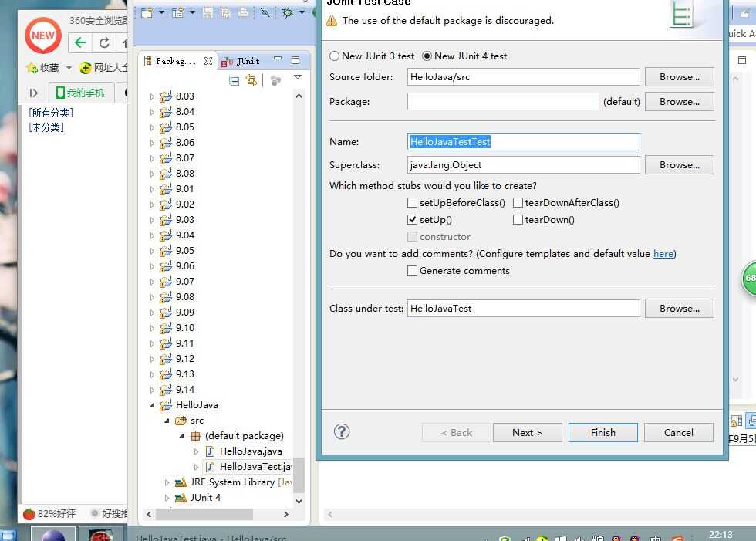This screenshot has width=756, height=541.
Task: Select HelloJava.java in the tree
Action: pyautogui.click(x=251, y=451)
